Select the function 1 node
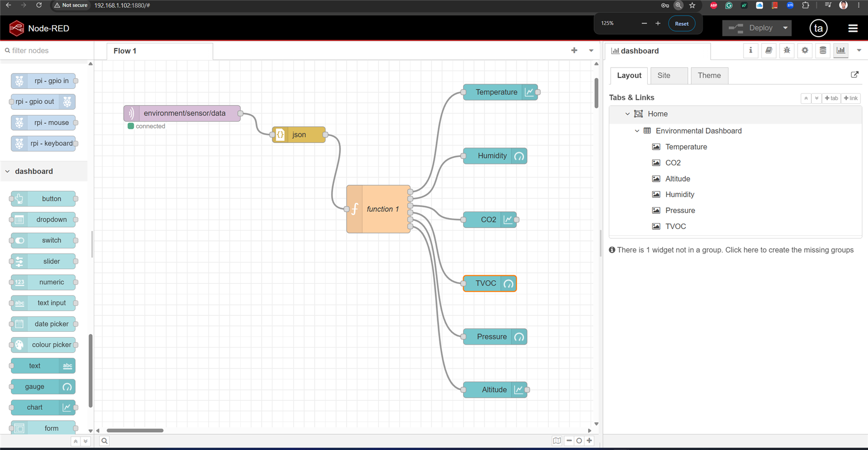The width and height of the screenshot is (868, 450). click(378, 209)
